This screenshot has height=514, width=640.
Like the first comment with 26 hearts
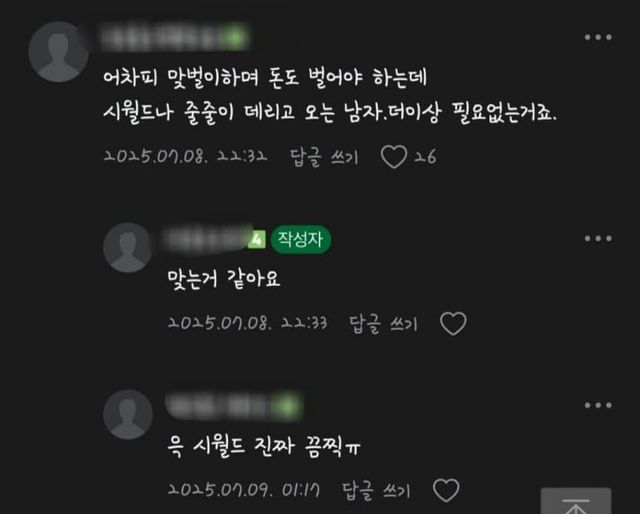pos(394,157)
